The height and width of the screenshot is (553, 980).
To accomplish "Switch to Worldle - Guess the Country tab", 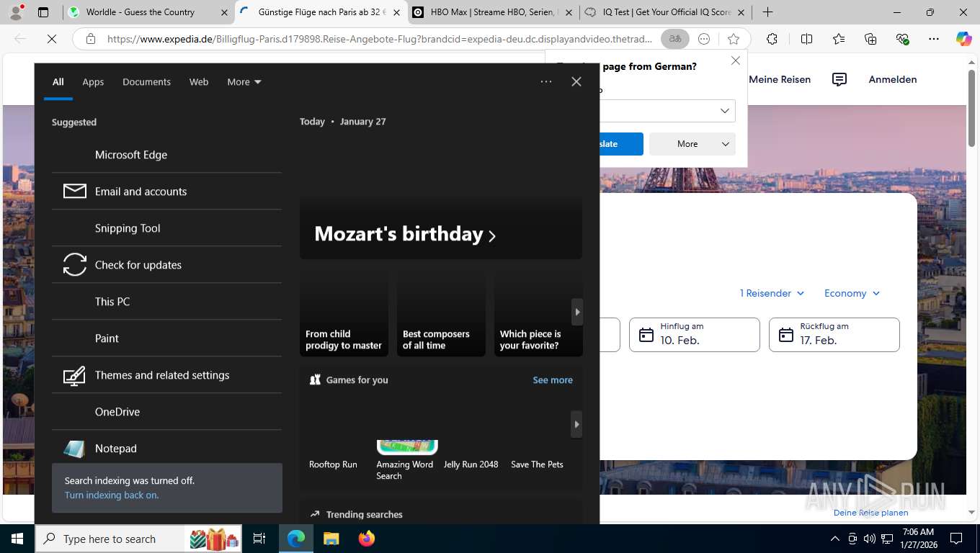I will [x=147, y=12].
